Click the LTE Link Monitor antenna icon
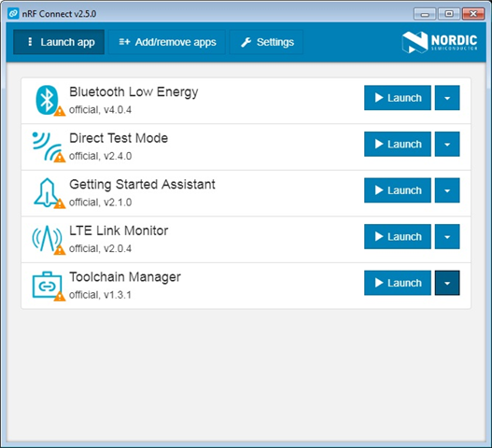 pos(47,238)
